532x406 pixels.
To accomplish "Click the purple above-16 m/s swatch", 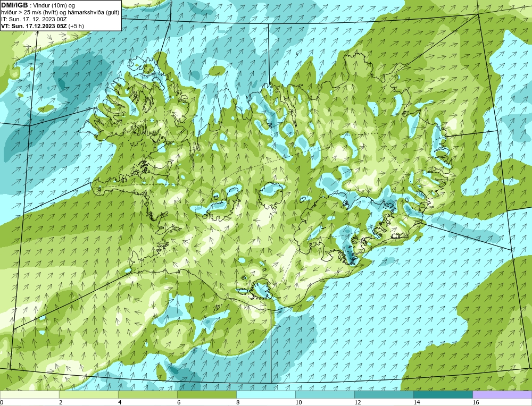I will pos(502,394).
